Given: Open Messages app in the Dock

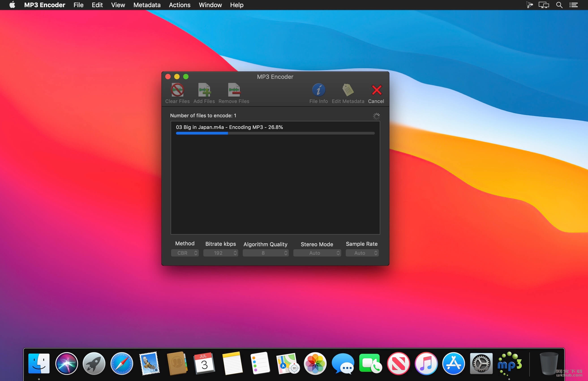Looking at the screenshot, I should (x=343, y=364).
